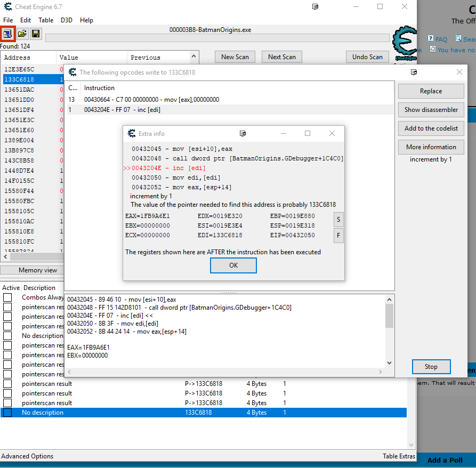The image size is (476, 468).
Task: Open the Edit menu
Action: click(26, 20)
